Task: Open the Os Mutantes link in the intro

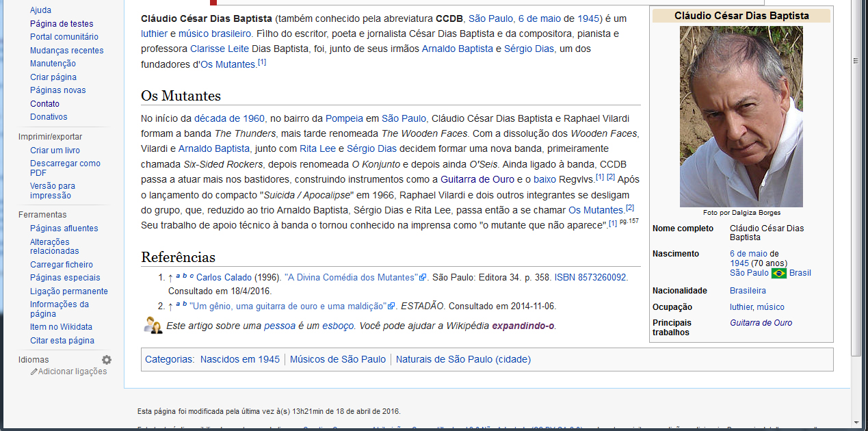Action: [228, 64]
